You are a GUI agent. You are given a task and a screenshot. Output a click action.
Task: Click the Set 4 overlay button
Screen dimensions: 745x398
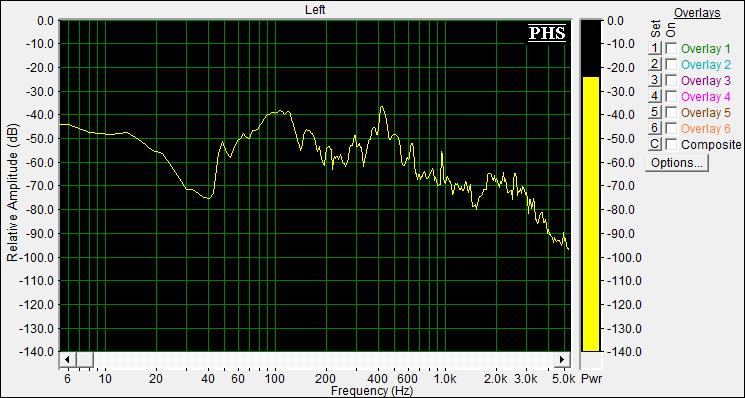pos(655,96)
